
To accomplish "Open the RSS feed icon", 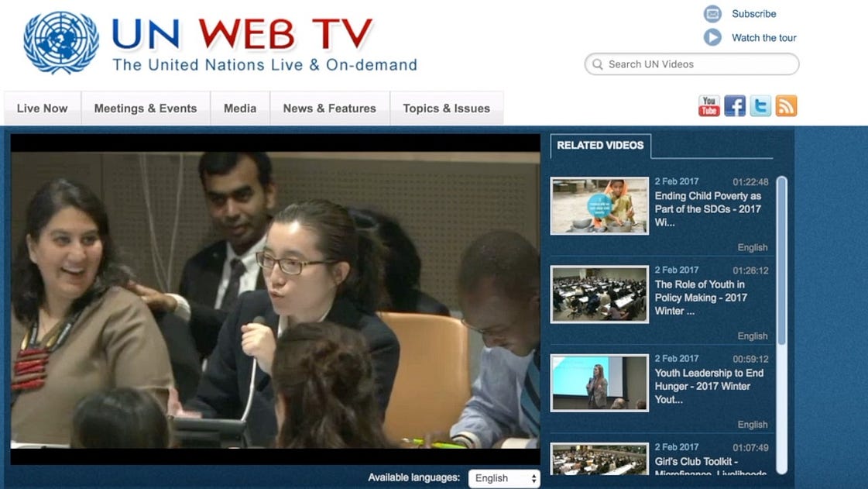I will coord(786,105).
